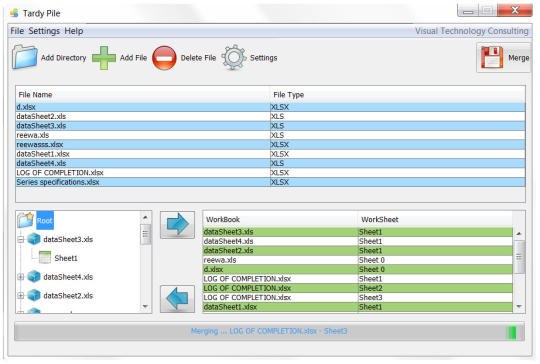Click the workbook list scroll up arrow
The width and height of the screenshot is (540, 364).
(x=519, y=233)
